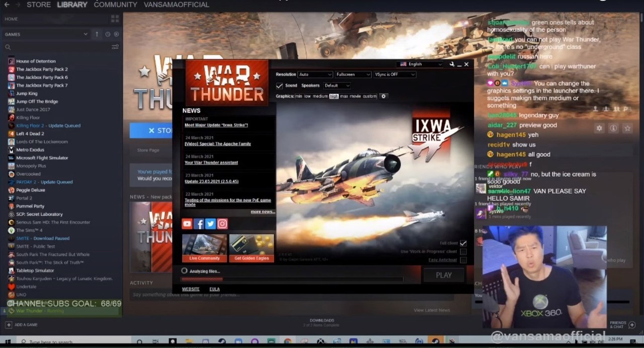The image size is (644, 348).
Task: Open launcher settings wrench icon
Action: point(452,64)
